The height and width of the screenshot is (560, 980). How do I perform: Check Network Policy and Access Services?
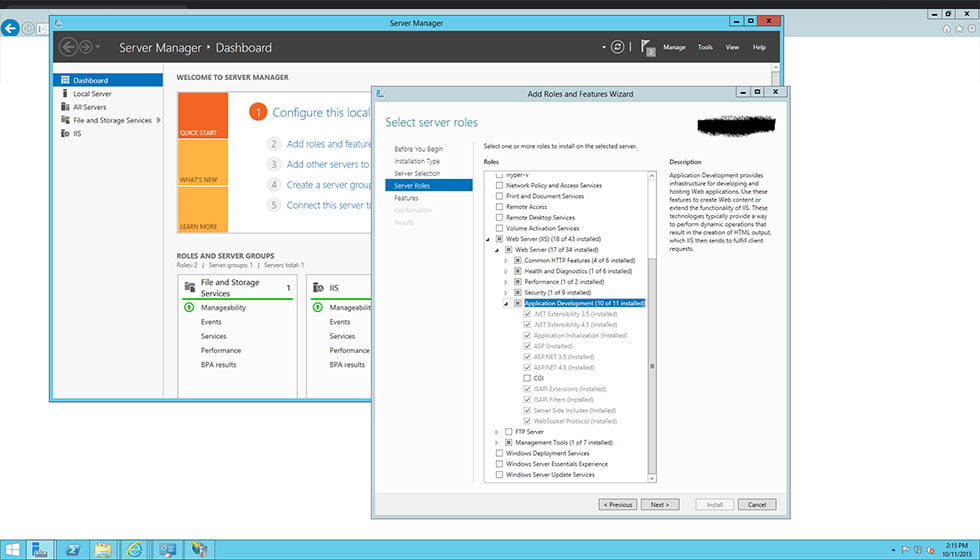coord(499,186)
